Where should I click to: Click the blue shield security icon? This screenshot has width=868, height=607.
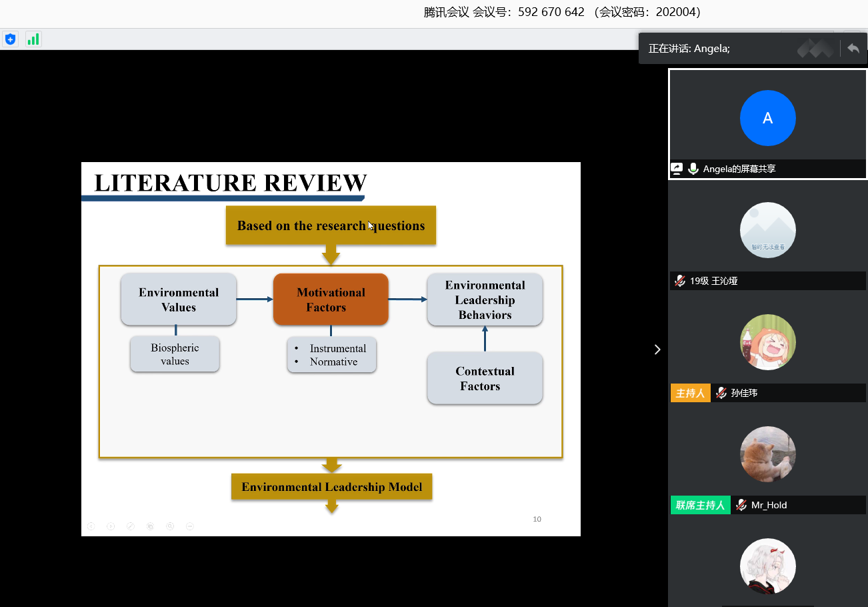(10, 39)
